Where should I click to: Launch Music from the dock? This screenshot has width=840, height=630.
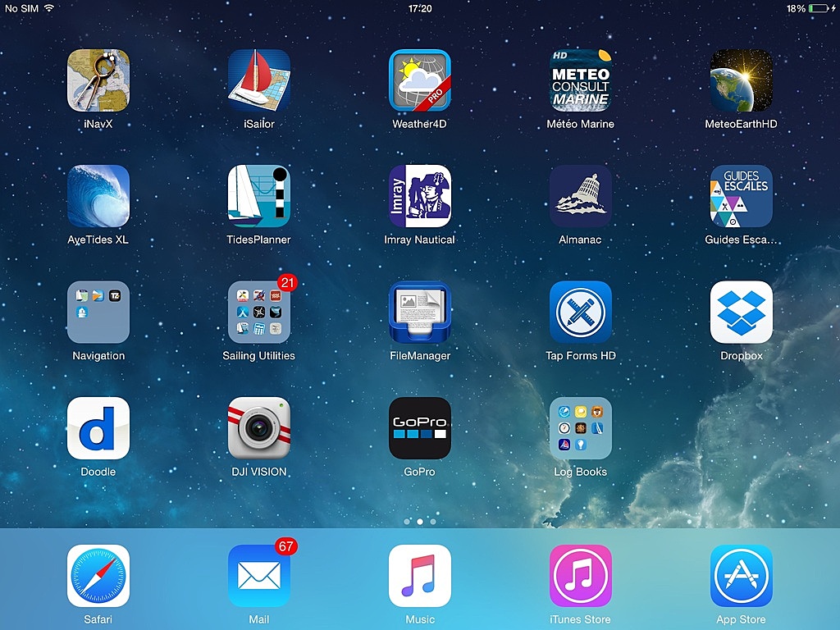point(419,576)
